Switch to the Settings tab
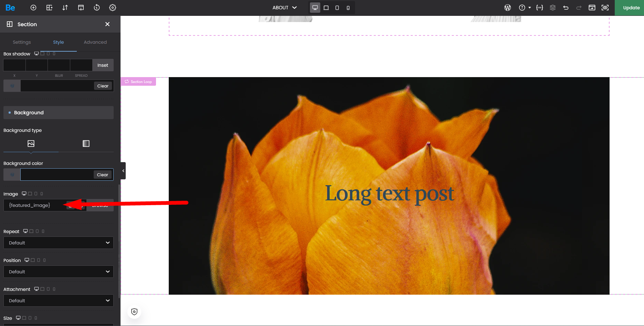This screenshot has width=644, height=326. [x=22, y=42]
